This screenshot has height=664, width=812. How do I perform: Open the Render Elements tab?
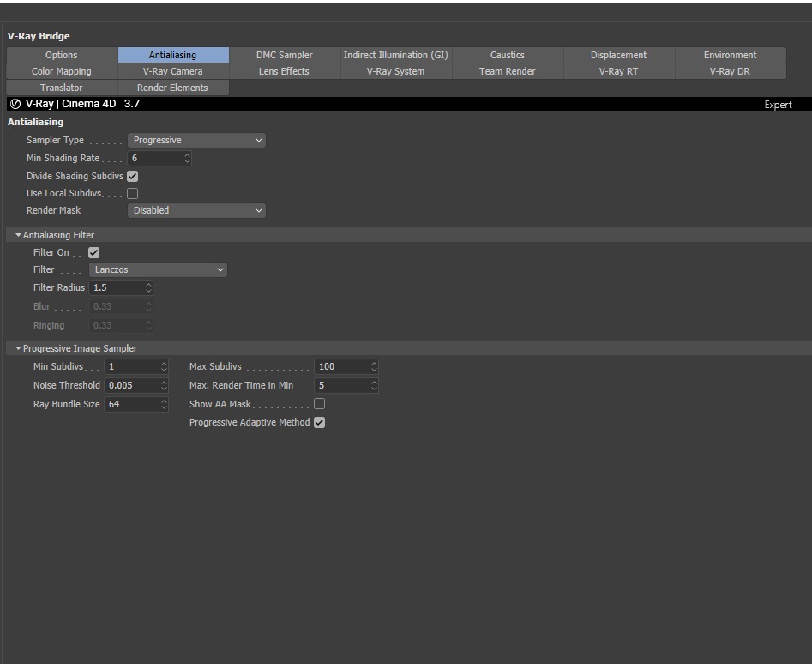[173, 88]
